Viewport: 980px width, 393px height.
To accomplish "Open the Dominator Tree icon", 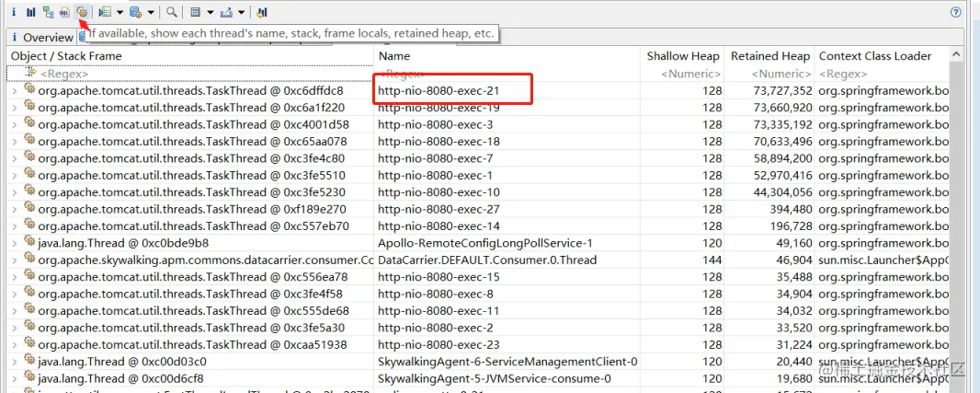I will (48, 12).
